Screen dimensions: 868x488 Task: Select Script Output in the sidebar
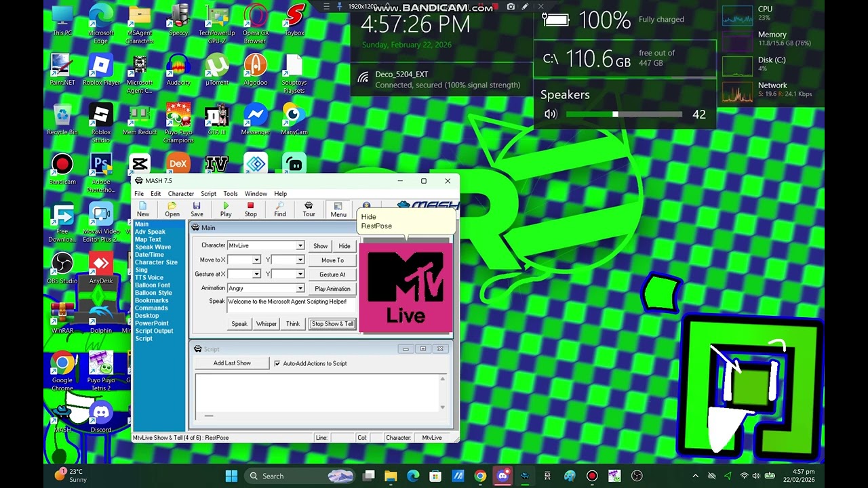(154, 331)
